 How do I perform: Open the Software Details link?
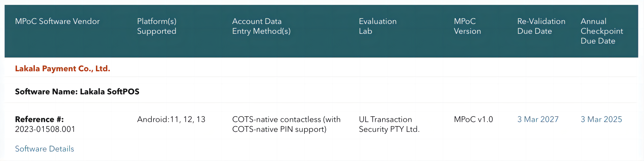tap(44, 149)
